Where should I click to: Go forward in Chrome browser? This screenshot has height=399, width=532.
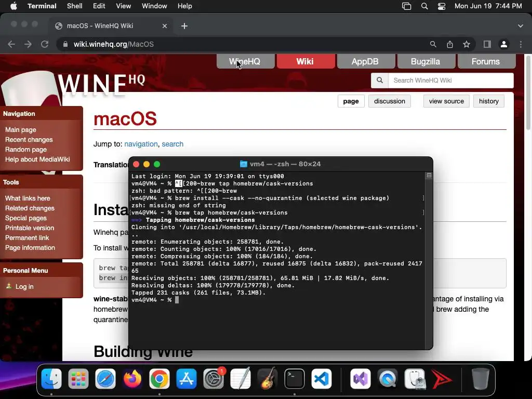[x=28, y=44]
